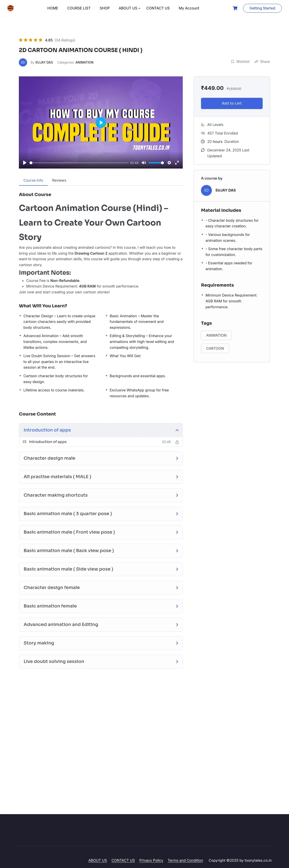Expand the Story making section
Viewport: 289px width, 868px height.
pos(177,643)
